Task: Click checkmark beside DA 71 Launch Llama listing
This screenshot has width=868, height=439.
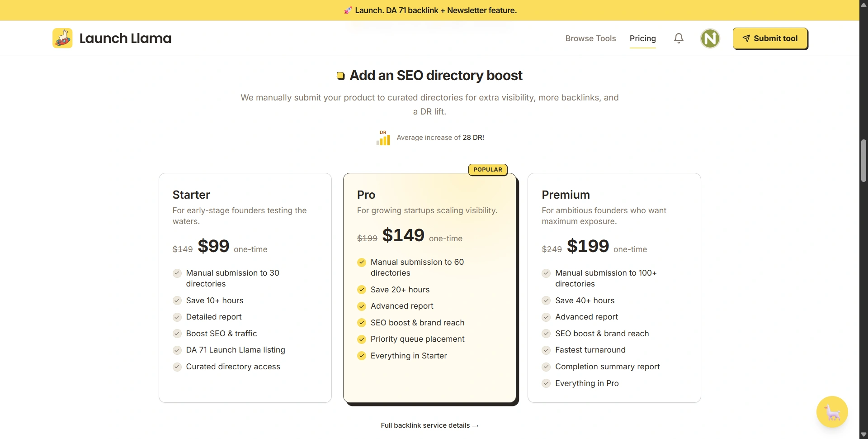Action: point(177,350)
